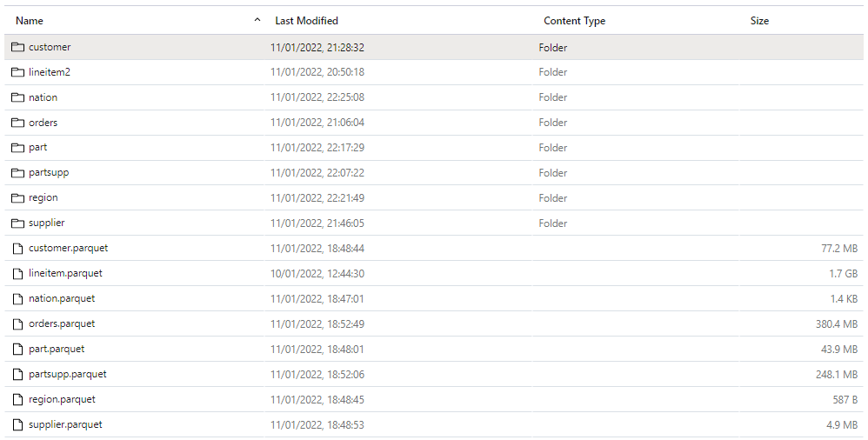
Task: Click the orders.parquet file icon
Action: [x=17, y=324]
